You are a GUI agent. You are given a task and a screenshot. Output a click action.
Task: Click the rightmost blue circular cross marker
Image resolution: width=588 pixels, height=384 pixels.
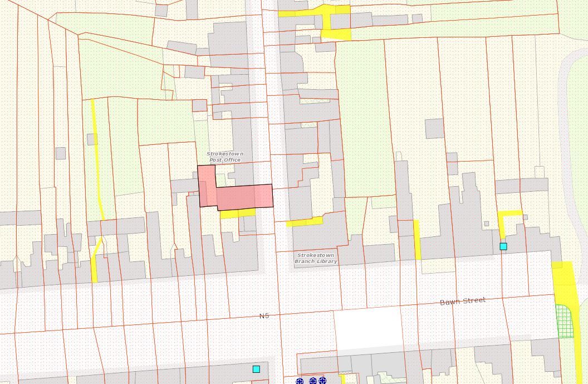322,381
